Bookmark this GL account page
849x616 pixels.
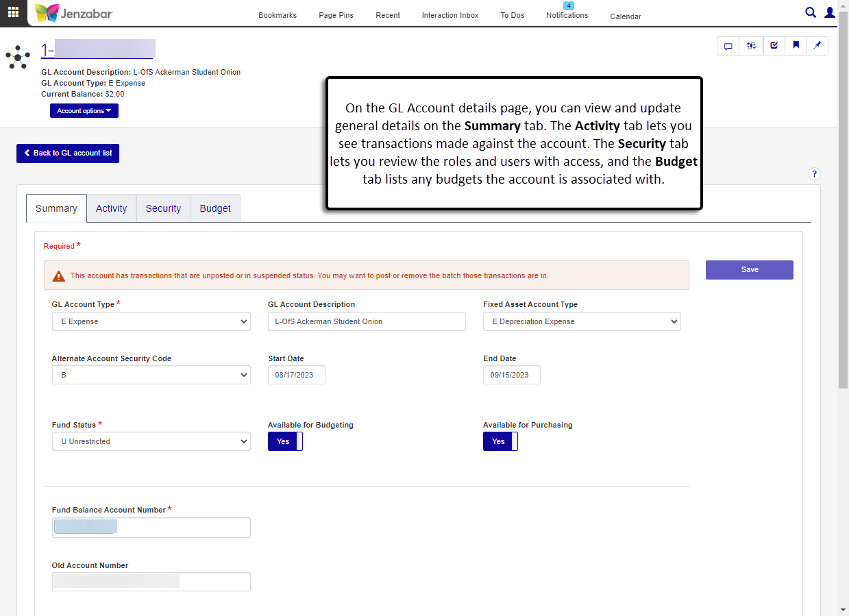pyautogui.click(x=796, y=46)
